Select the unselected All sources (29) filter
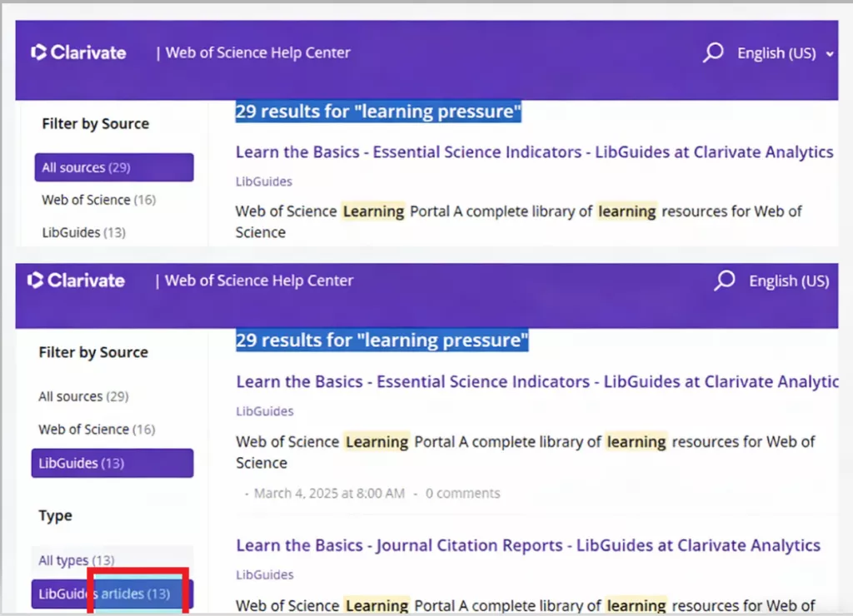This screenshot has height=616, width=853. point(83,396)
